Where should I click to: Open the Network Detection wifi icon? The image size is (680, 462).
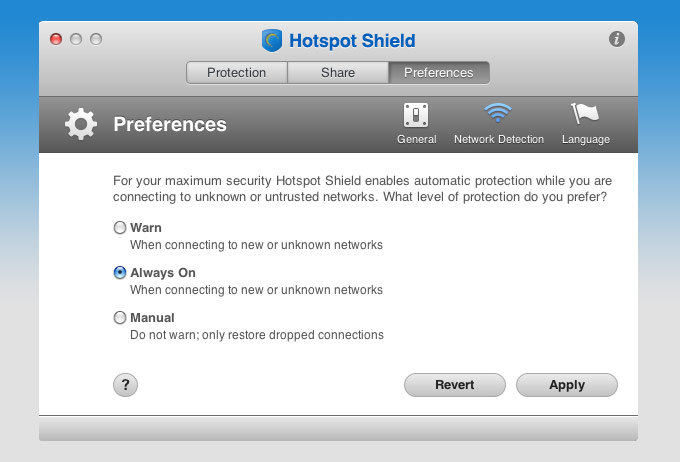[x=498, y=113]
